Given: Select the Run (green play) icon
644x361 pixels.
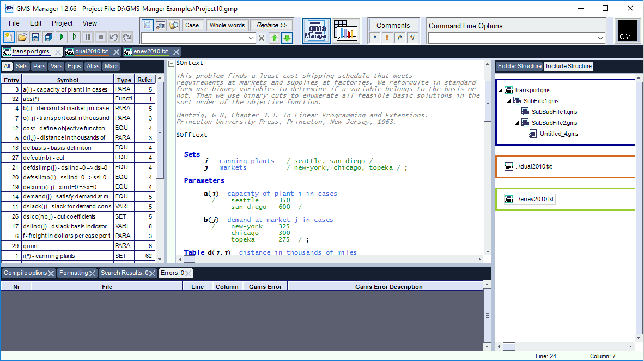Looking at the screenshot, I should tap(60, 38).
